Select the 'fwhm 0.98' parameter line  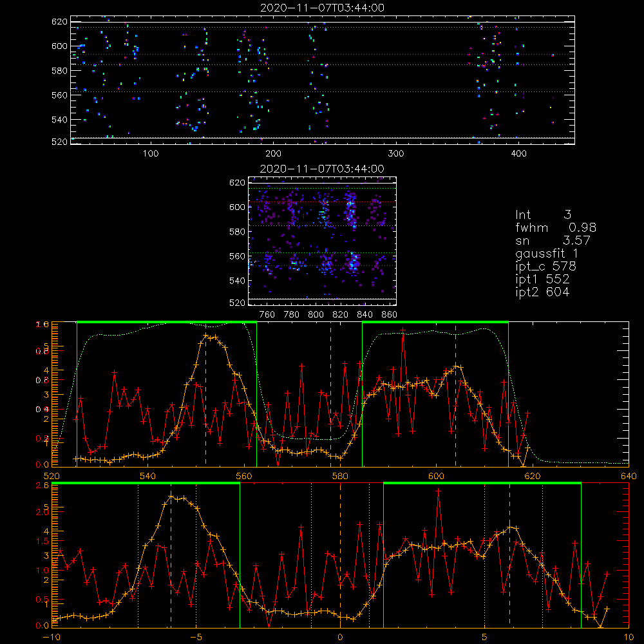556,227
